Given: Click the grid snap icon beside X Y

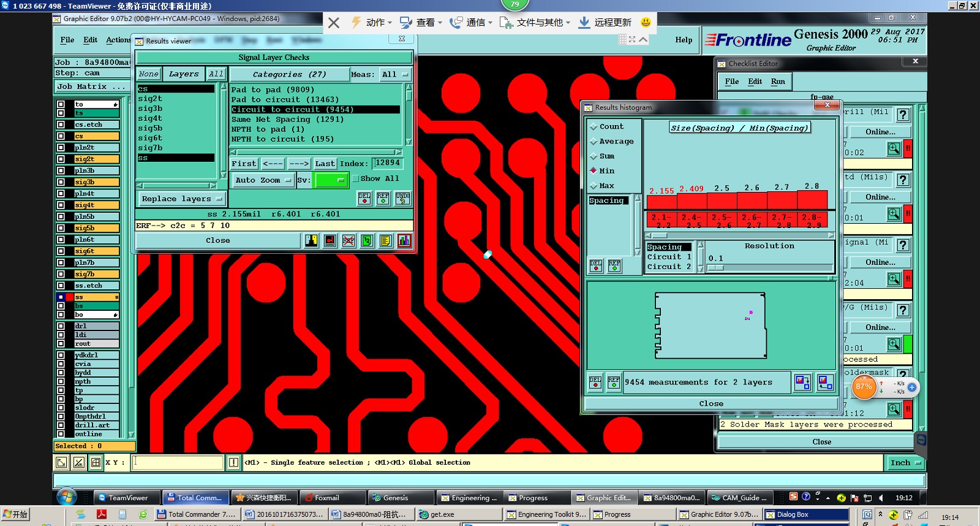Looking at the screenshot, I should pos(96,463).
